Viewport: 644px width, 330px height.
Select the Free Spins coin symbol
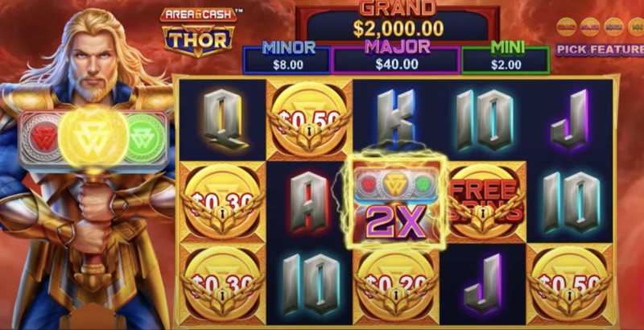point(484,201)
